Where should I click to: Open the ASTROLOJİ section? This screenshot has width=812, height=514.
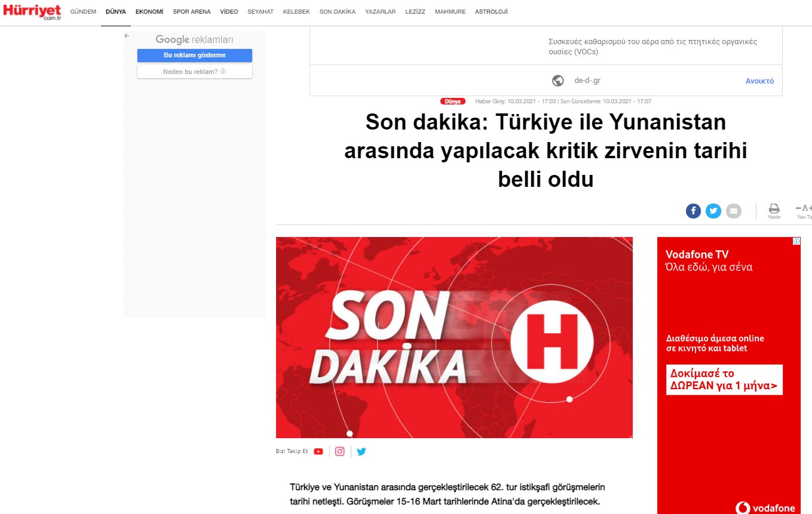point(491,12)
